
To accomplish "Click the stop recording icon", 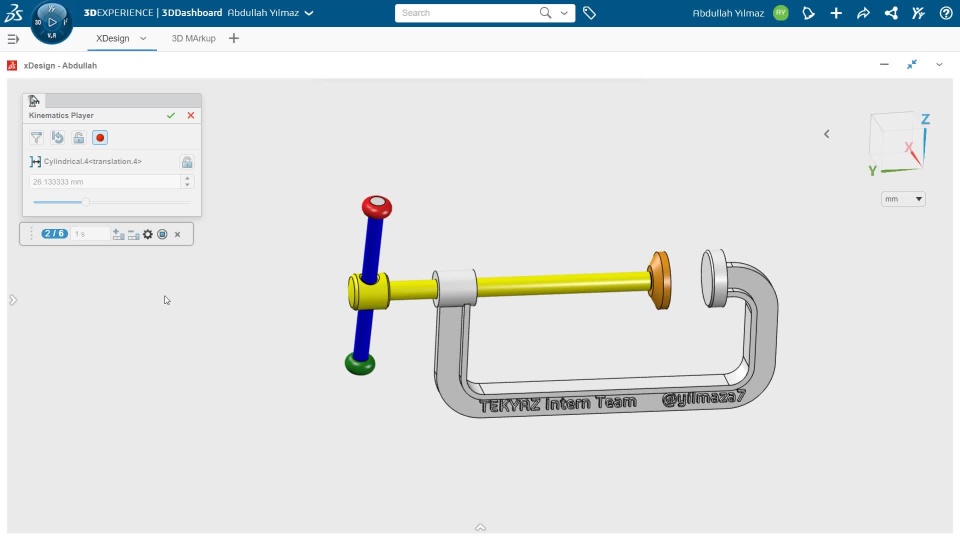I will [162, 234].
